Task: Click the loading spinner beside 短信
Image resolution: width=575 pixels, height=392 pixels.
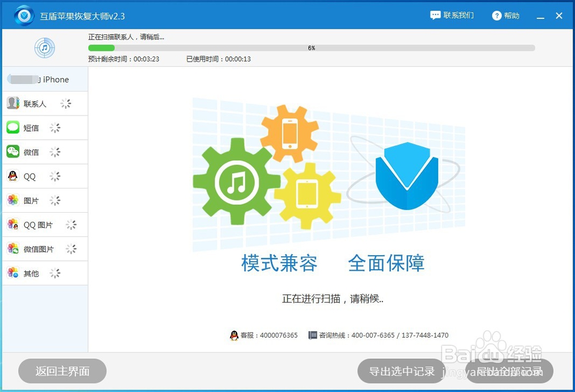Action: 55,128
